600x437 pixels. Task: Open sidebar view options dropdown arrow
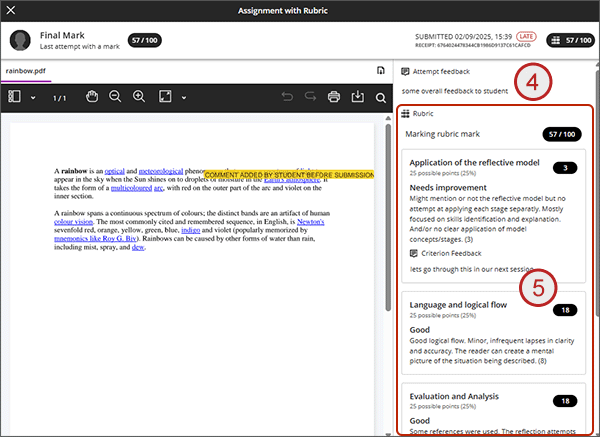33,98
